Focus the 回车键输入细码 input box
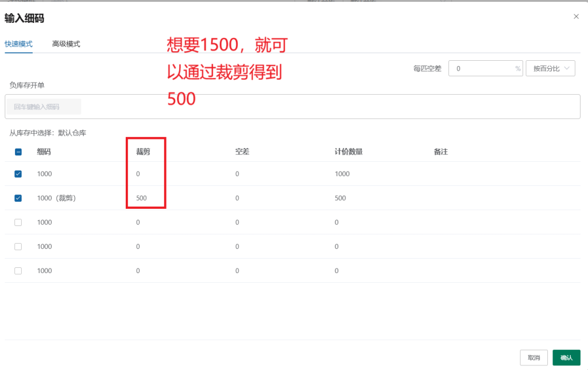 point(44,107)
